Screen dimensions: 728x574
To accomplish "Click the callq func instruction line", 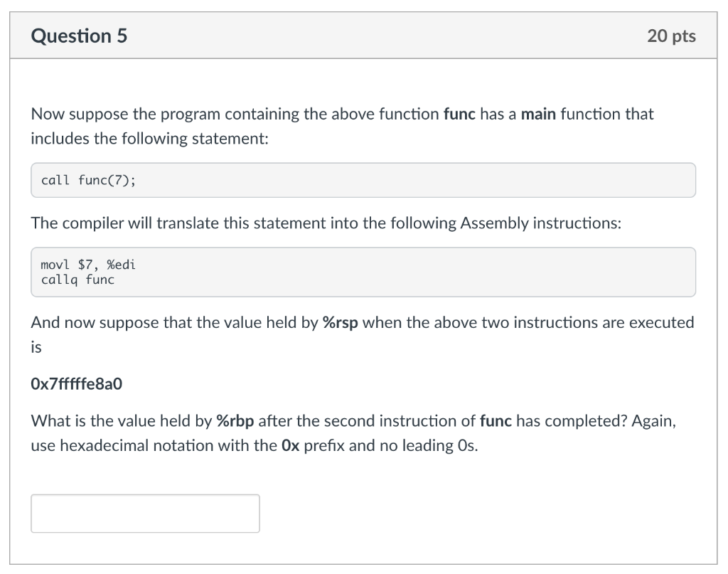I will pos(77,280).
